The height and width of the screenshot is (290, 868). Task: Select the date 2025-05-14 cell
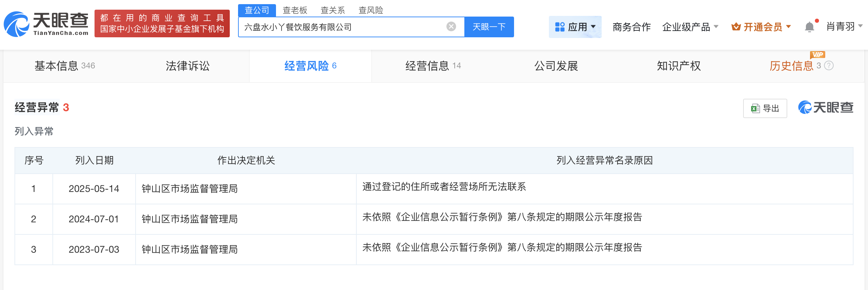(94, 188)
